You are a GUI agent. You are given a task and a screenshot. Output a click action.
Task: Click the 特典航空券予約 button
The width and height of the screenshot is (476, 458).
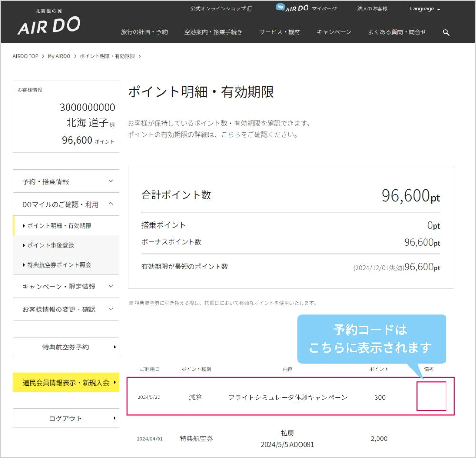[66, 347]
